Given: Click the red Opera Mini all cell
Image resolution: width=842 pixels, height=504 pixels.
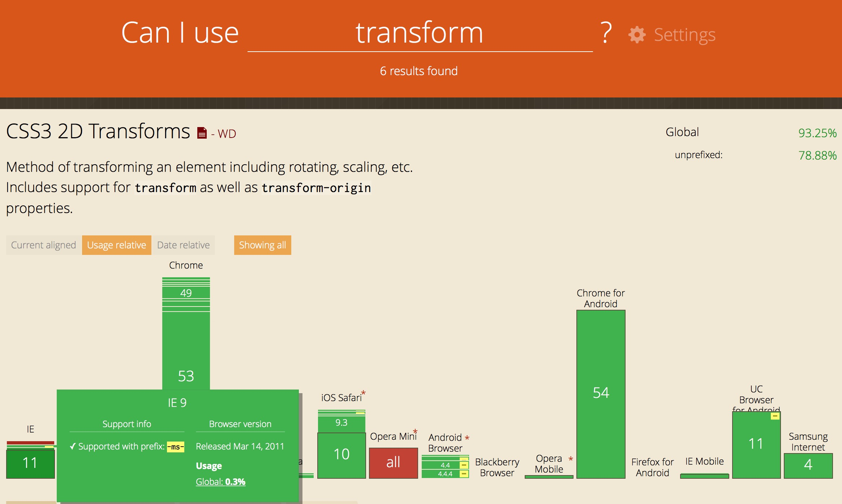Looking at the screenshot, I should pos(393,462).
